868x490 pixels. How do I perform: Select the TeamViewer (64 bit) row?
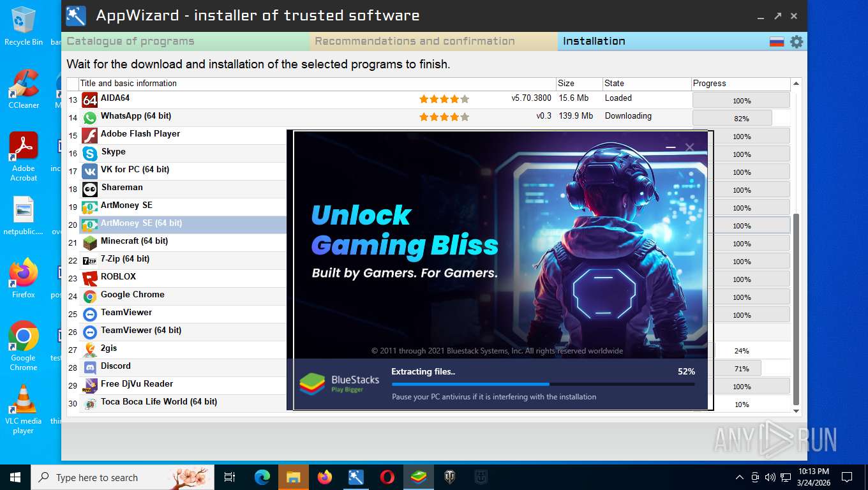(x=183, y=332)
